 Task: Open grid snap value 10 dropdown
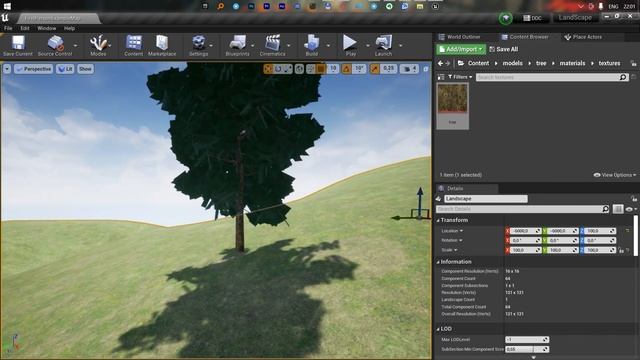pyautogui.click(x=333, y=69)
